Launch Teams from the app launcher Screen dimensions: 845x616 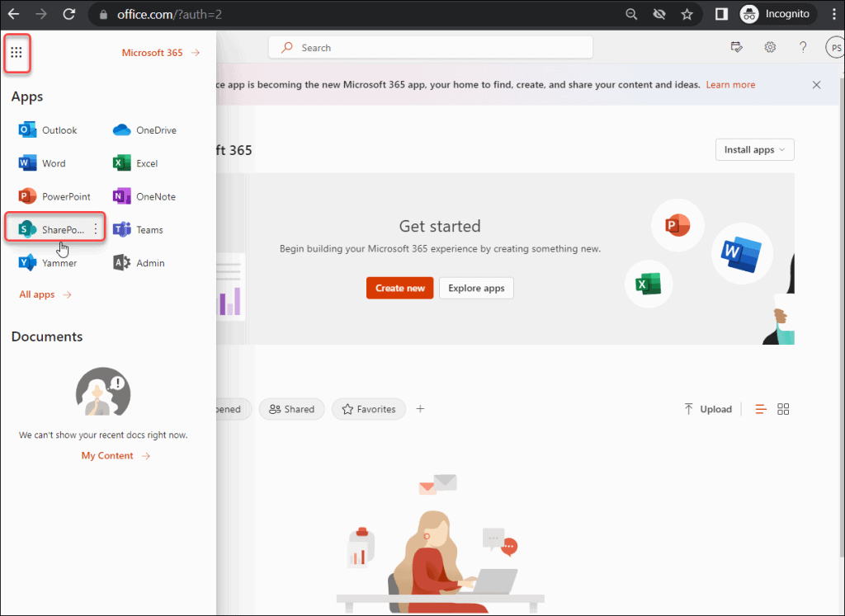coord(138,230)
